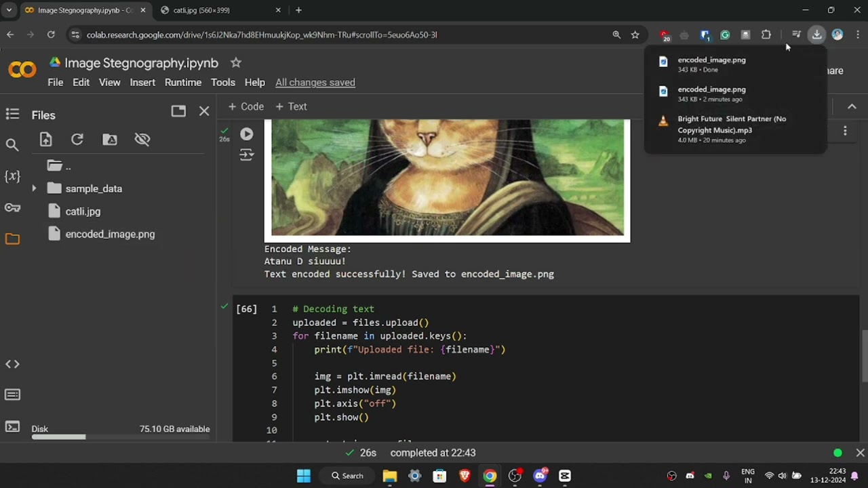The height and width of the screenshot is (488, 868).
Task: Open first encoded_image.png download marked Done
Action: point(736,64)
